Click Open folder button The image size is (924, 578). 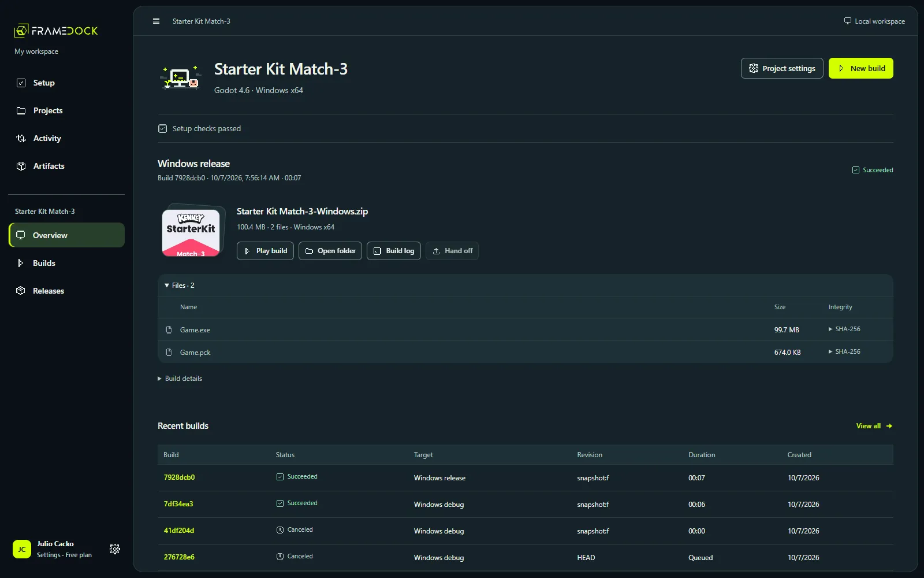tap(330, 251)
